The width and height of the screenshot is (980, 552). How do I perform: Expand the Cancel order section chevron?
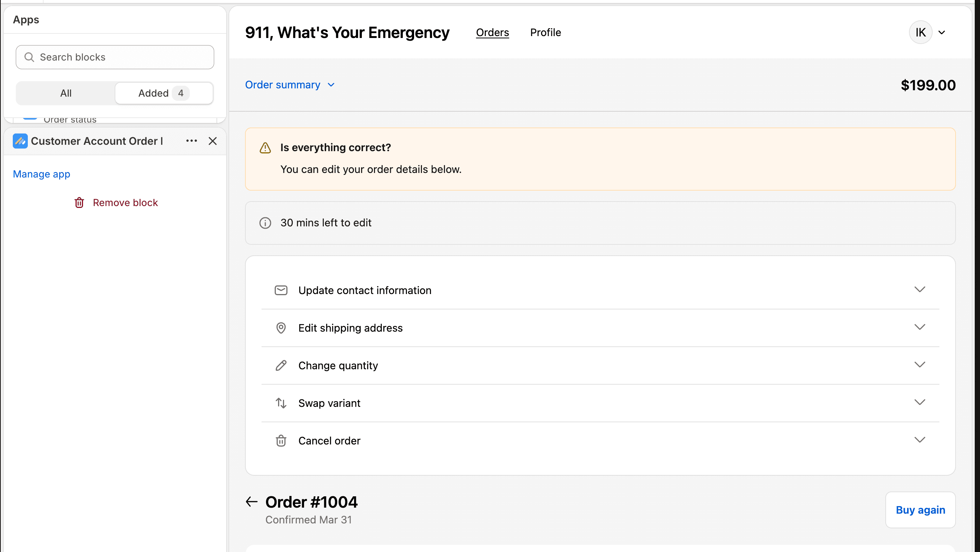(920, 440)
